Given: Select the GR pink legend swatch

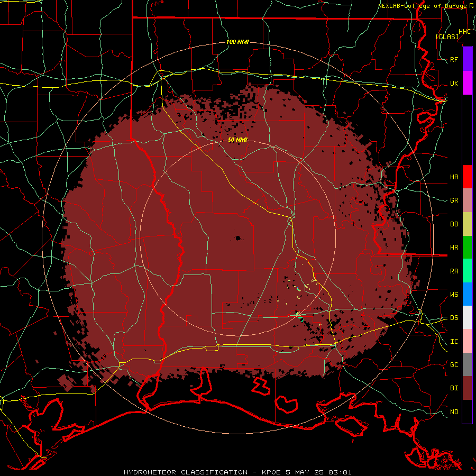Looking at the screenshot, I should click(467, 200).
